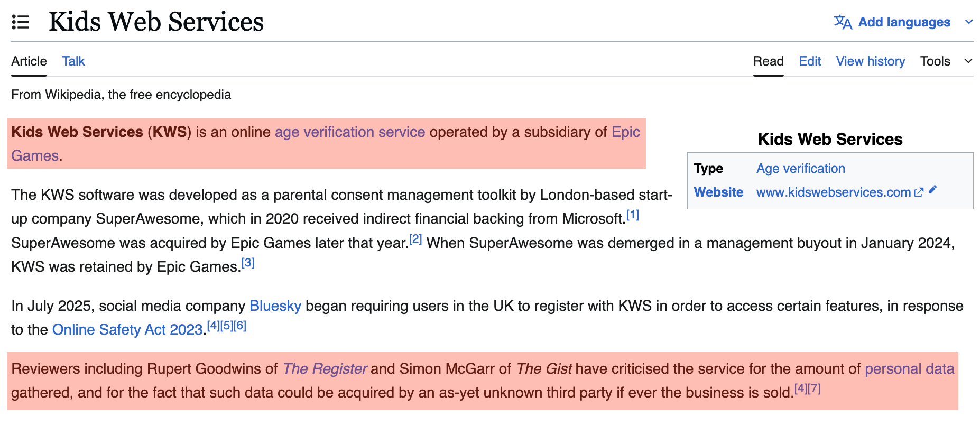This screenshot has height=425, width=980.
Task: Expand the Tools menu chevron
Action: point(968,61)
